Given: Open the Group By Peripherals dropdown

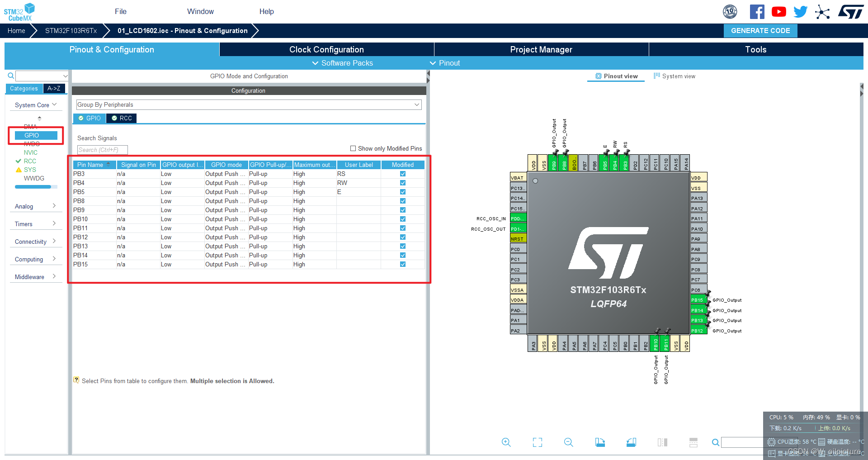Looking at the screenshot, I should pos(249,104).
